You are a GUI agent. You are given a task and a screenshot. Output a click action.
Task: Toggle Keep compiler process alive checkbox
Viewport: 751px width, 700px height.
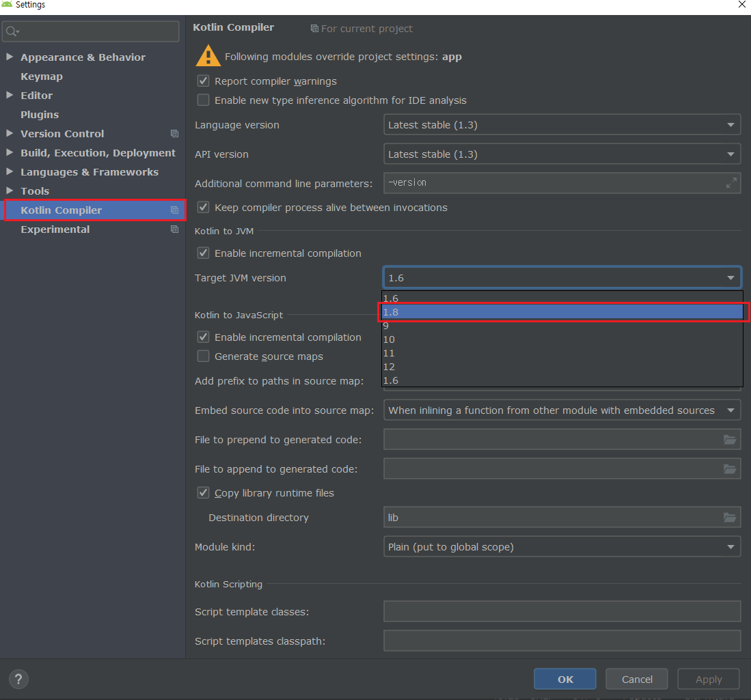pos(203,208)
